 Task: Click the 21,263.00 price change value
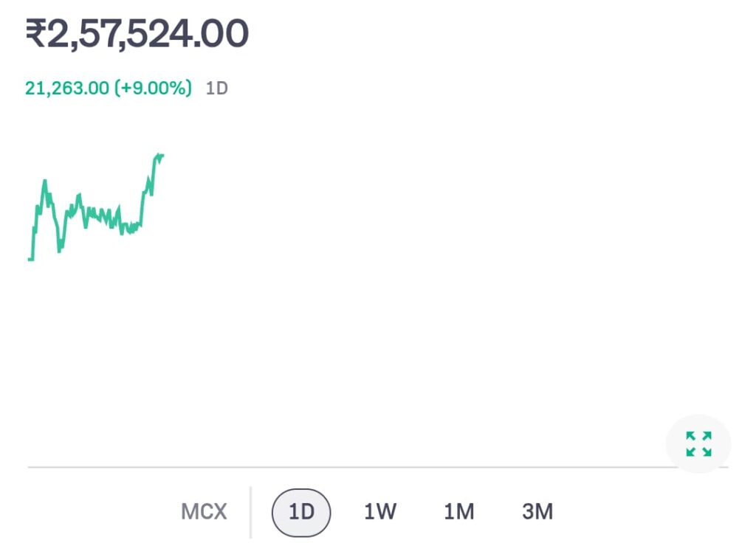pyautogui.click(x=67, y=89)
